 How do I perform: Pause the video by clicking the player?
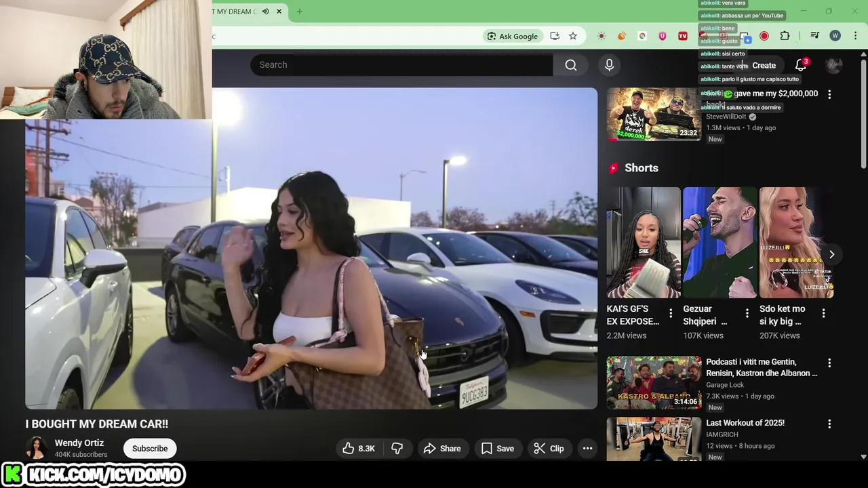tap(311, 248)
